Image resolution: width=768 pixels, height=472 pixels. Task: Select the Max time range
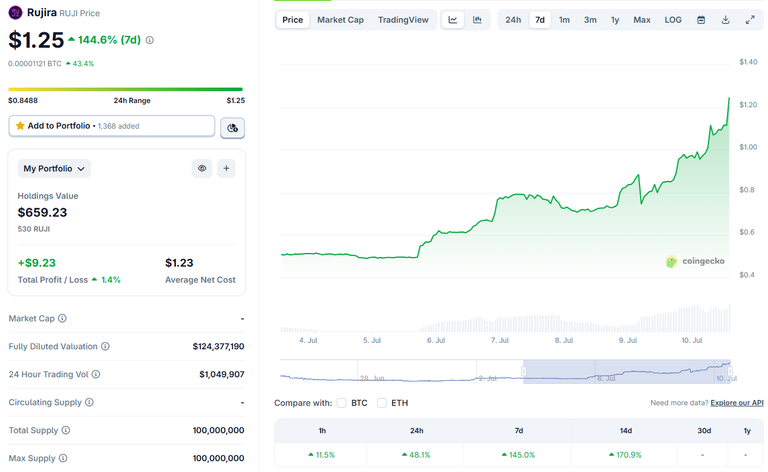(x=642, y=20)
